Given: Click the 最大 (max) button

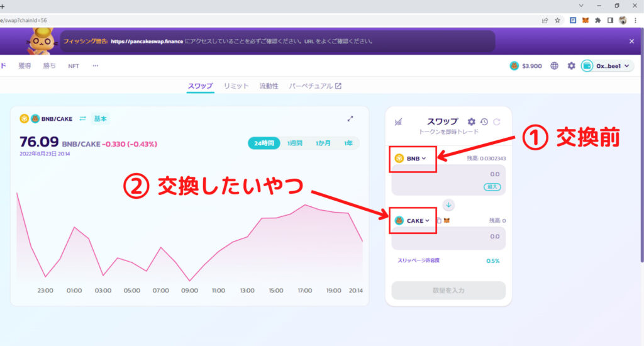Looking at the screenshot, I should (492, 187).
